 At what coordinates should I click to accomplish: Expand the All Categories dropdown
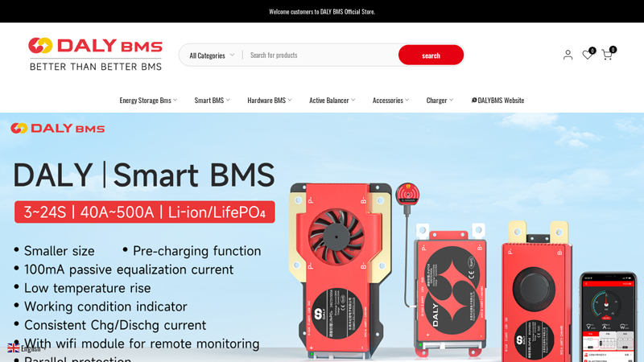(212, 56)
